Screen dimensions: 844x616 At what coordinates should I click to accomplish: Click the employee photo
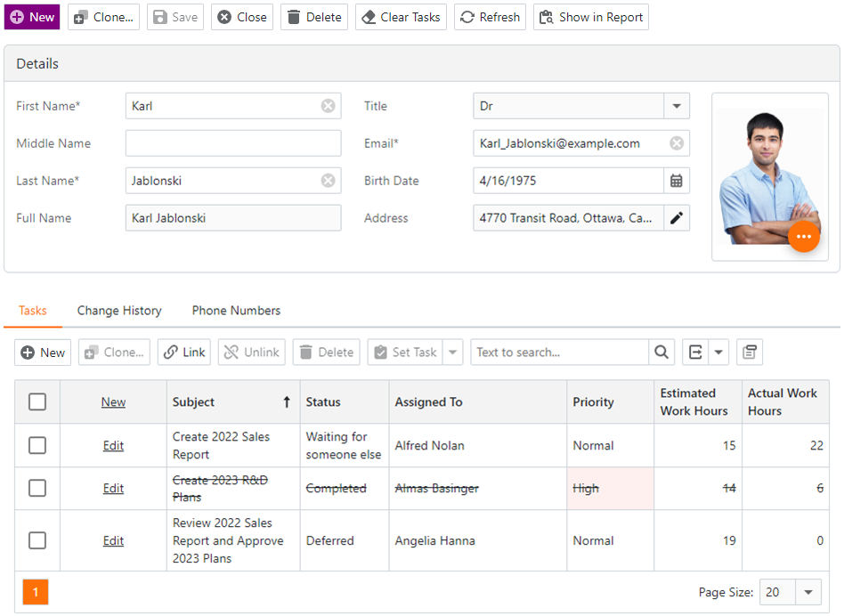click(x=770, y=177)
